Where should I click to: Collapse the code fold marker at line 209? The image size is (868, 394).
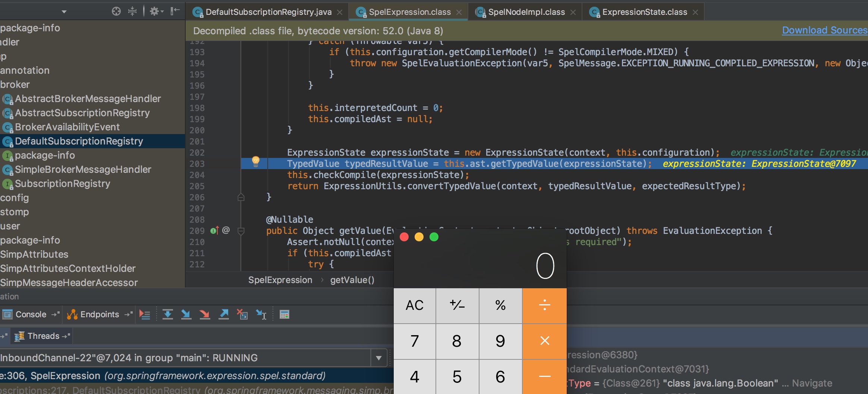click(x=241, y=231)
